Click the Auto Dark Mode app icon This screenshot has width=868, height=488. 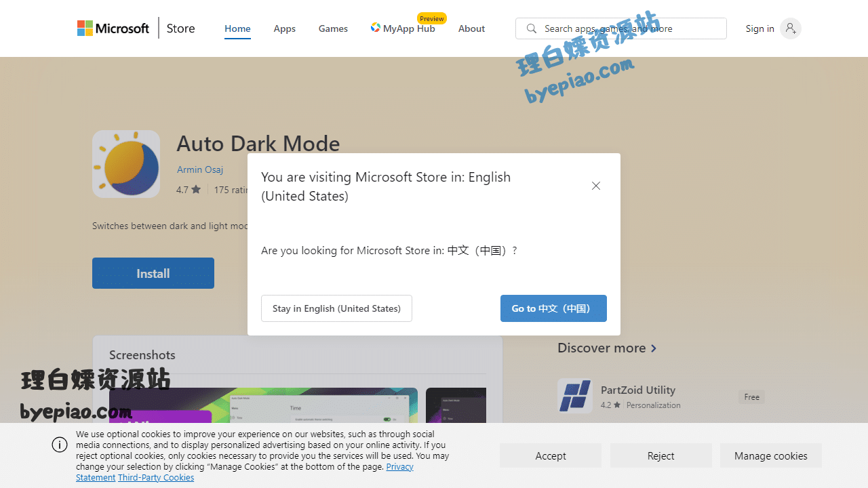pyautogui.click(x=126, y=164)
